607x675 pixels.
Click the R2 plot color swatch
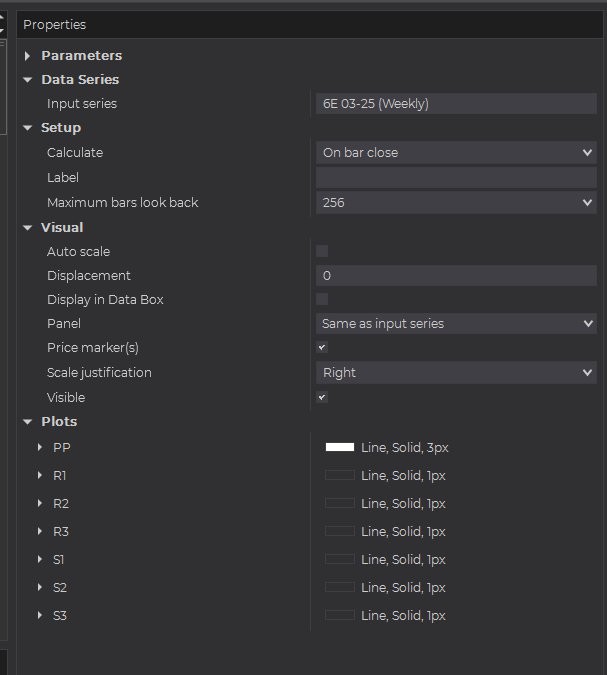pos(340,503)
